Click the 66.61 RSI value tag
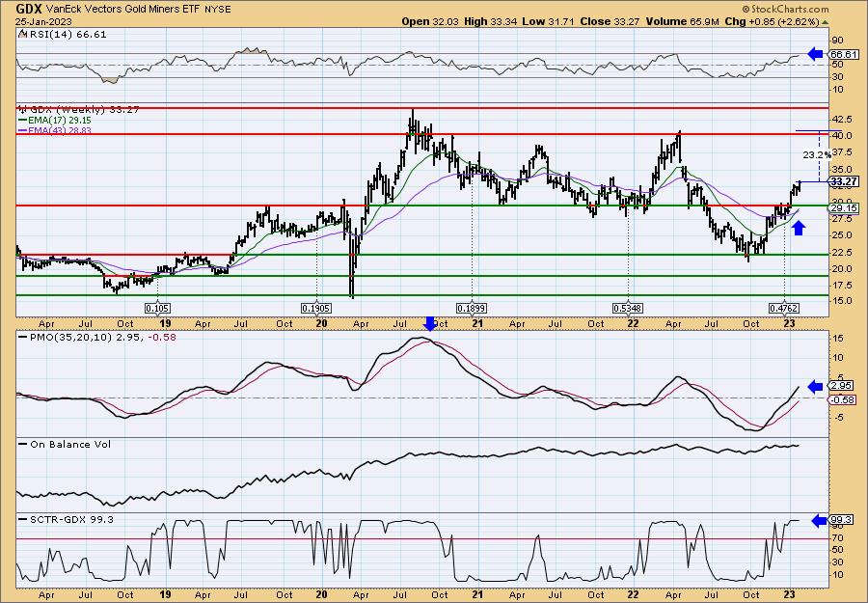This screenshot has width=868, height=603. point(844,56)
